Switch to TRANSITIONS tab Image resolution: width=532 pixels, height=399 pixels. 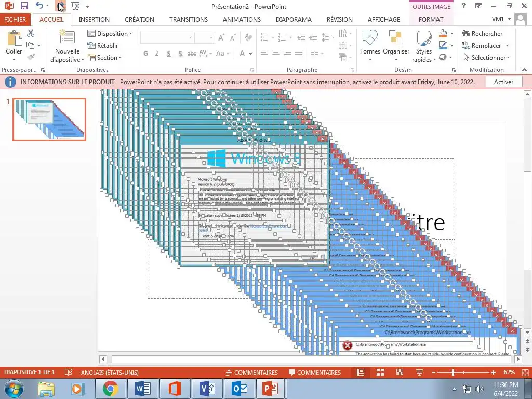coord(188,19)
